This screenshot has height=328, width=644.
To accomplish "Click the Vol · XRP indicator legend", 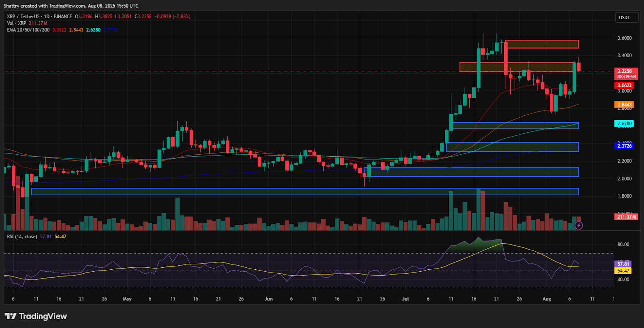I will click(x=16, y=23).
